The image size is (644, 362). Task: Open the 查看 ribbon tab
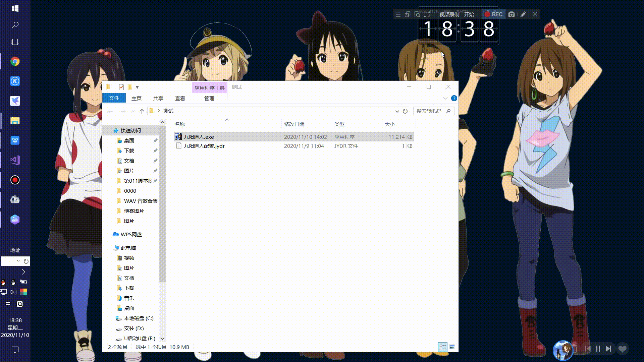180,98
